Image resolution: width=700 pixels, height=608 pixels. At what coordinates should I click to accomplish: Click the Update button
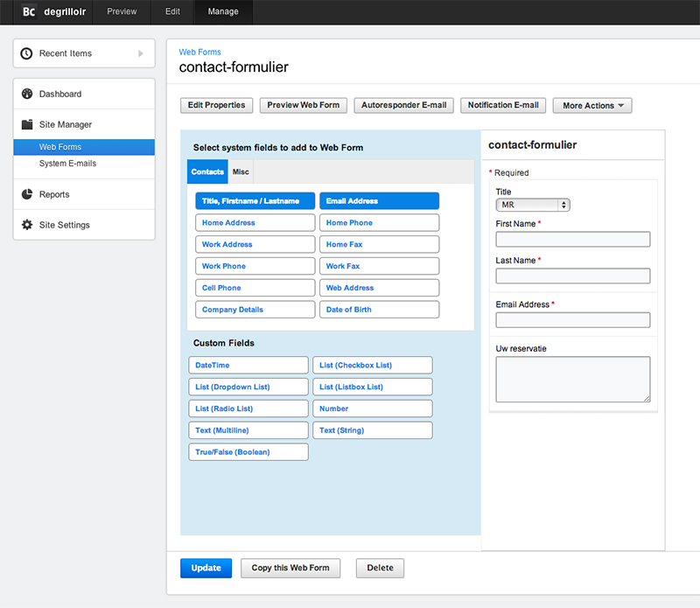click(x=206, y=568)
